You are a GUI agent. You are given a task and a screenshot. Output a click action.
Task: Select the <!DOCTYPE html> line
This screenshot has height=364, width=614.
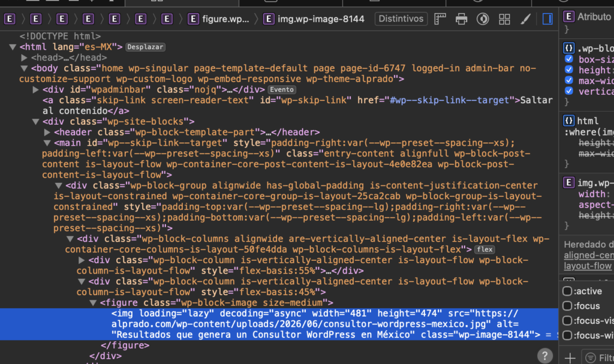pyautogui.click(x=61, y=37)
